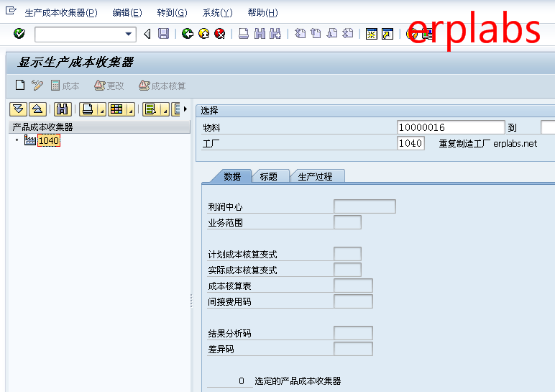Click the 间接费用码 field
The height and width of the screenshot is (392, 555).
[x=353, y=301]
